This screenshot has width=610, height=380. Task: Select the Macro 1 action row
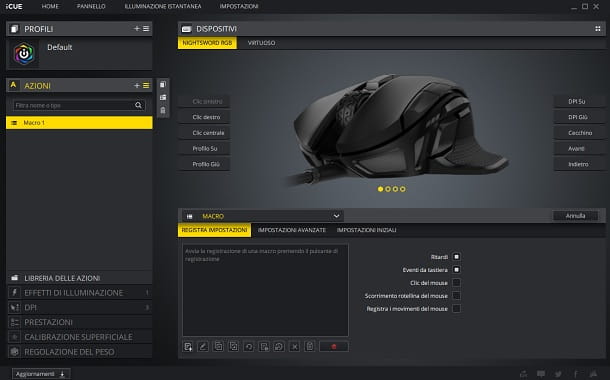point(79,123)
